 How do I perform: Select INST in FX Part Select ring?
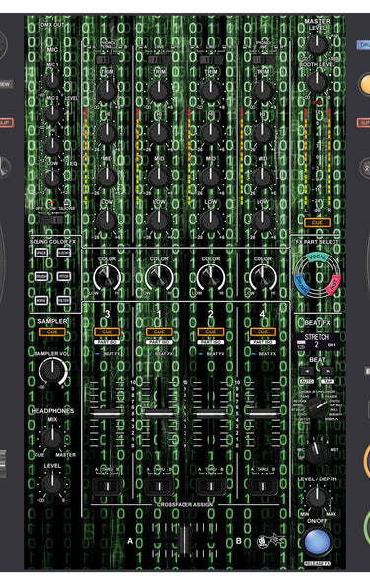click(333, 284)
